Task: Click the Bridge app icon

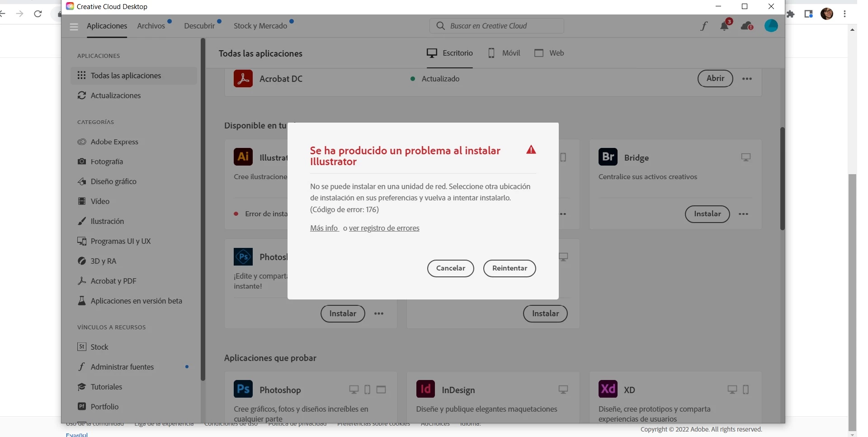Action: coord(608,157)
